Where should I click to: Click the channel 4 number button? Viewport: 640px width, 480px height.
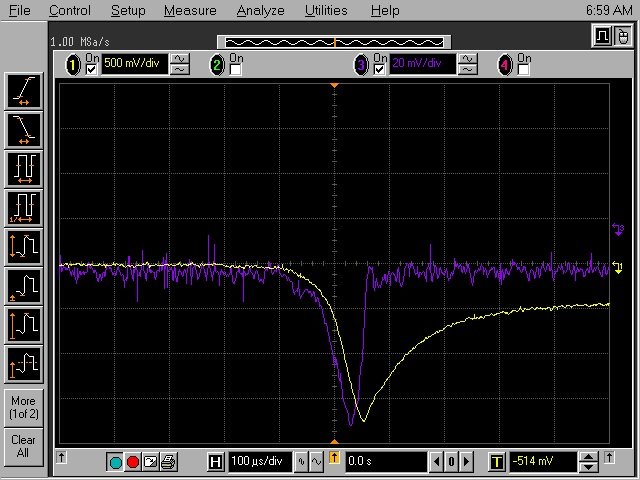click(x=505, y=65)
